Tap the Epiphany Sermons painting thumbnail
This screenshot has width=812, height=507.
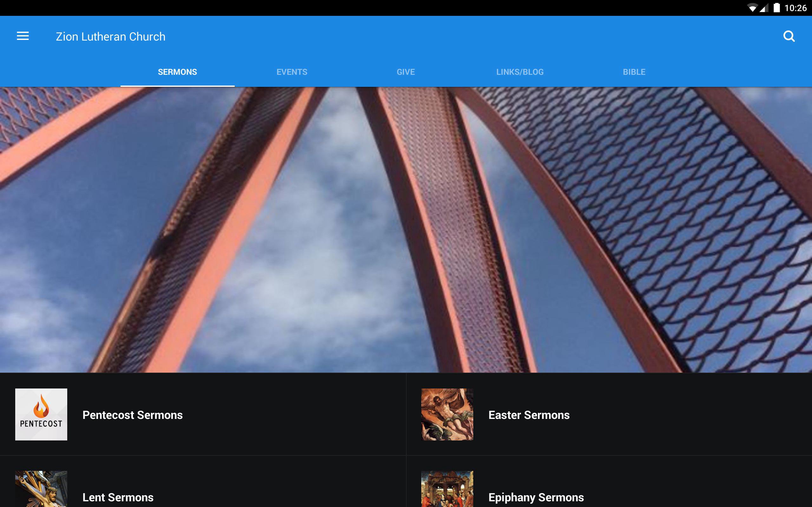click(x=447, y=490)
